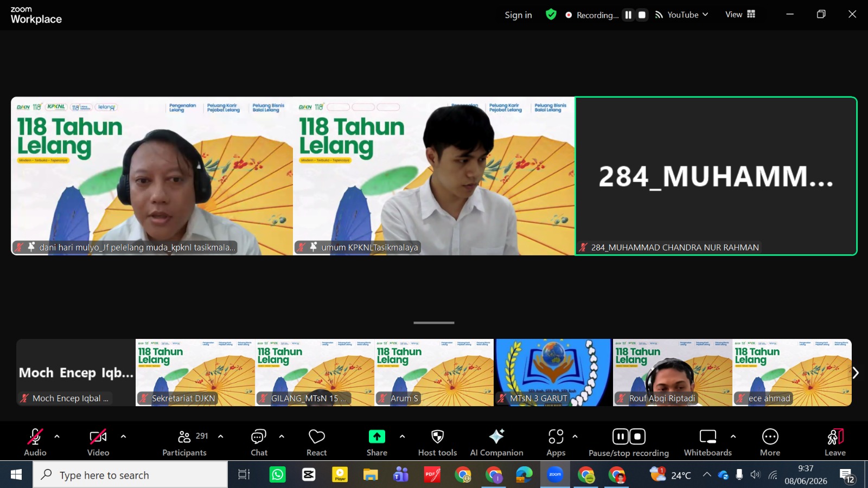Click the Sign in link

[519, 15]
